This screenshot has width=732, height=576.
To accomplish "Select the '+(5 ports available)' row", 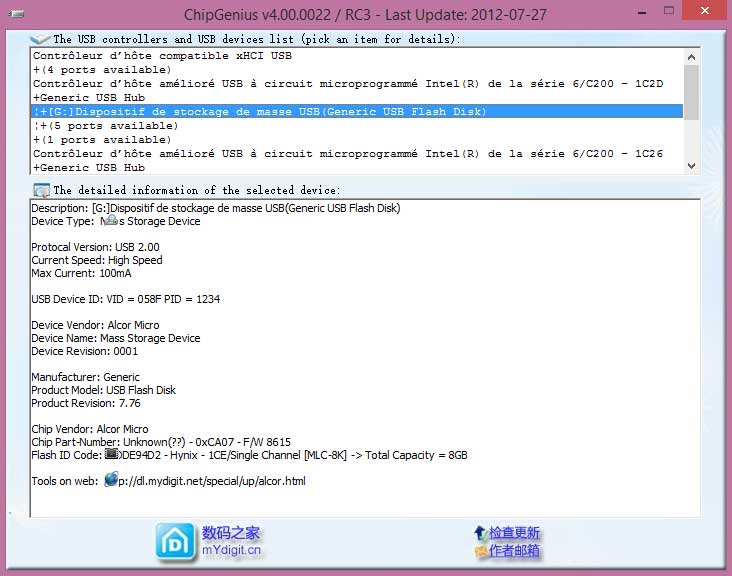I will pyautogui.click(x=357, y=126).
